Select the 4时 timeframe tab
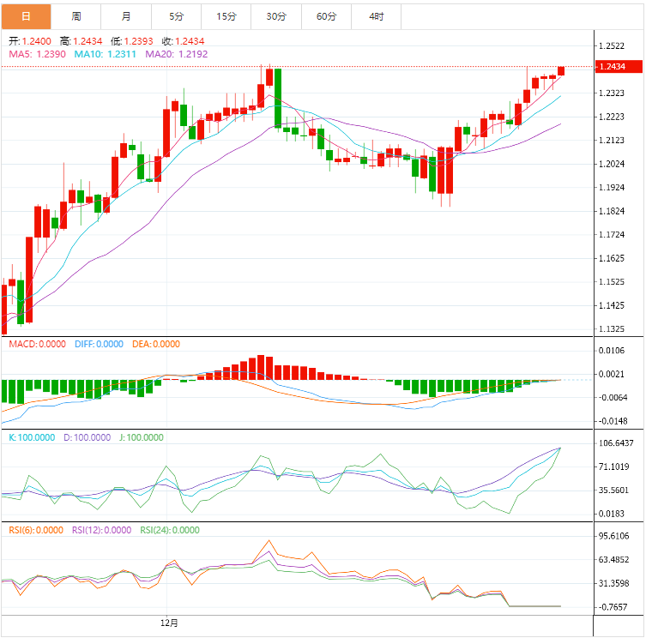This screenshot has width=652, height=644. (376, 16)
